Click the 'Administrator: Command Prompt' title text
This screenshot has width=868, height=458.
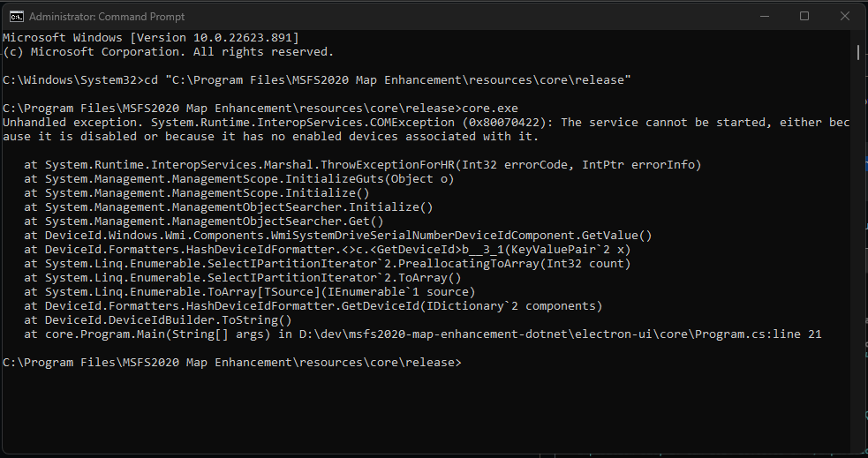click(107, 17)
